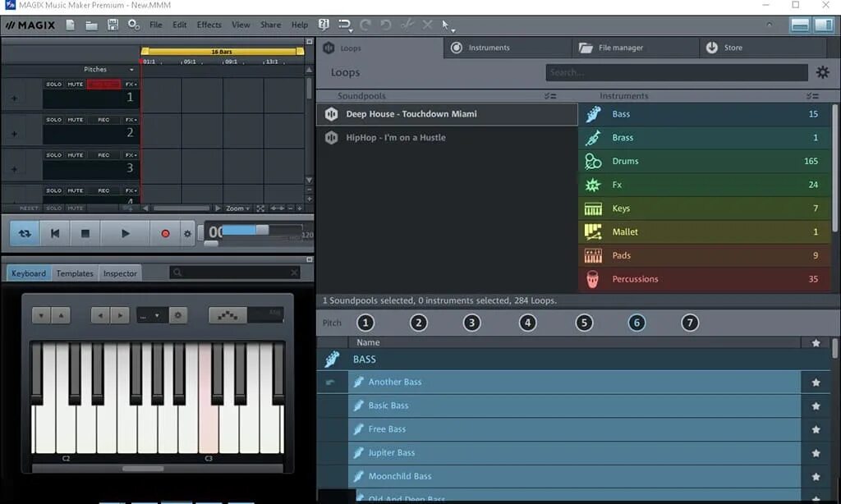
Task: Click the delete X icon in the toolbar
Action: tap(427, 25)
